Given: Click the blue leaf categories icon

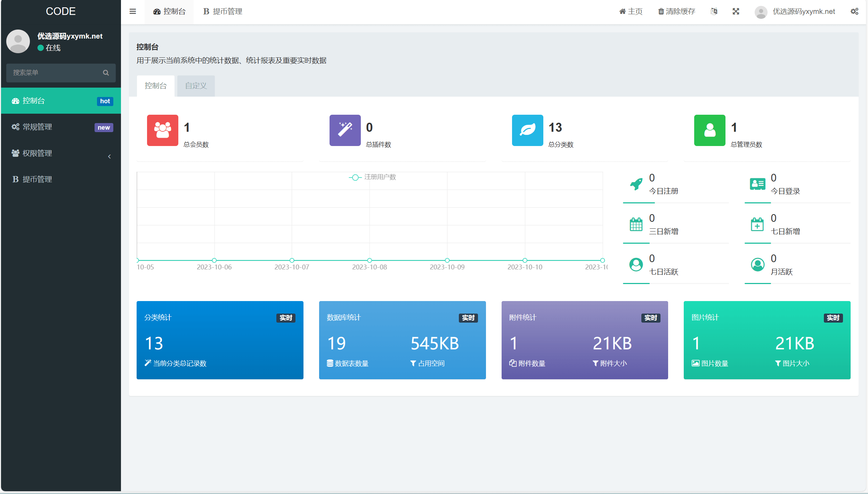Looking at the screenshot, I should click(527, 130).
